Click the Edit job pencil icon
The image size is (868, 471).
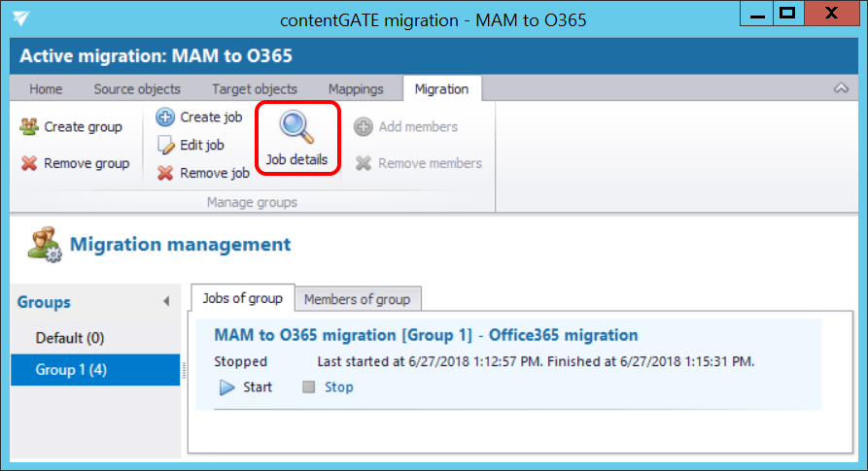coord(165,145)
